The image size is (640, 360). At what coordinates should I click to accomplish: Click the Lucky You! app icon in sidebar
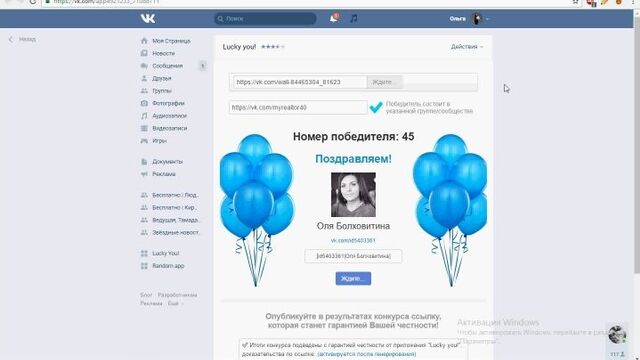click(144, 253)
